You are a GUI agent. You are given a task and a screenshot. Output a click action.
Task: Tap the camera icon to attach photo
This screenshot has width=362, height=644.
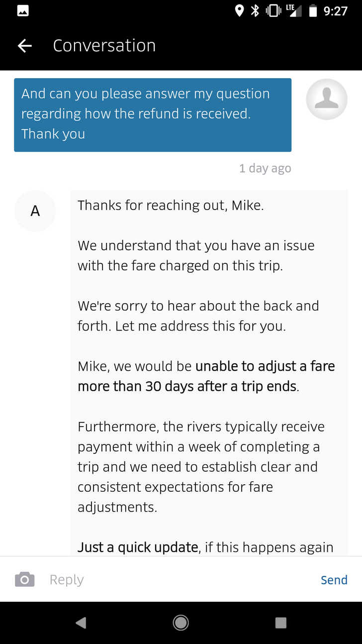pyautogui.click(x=25, y=580)
